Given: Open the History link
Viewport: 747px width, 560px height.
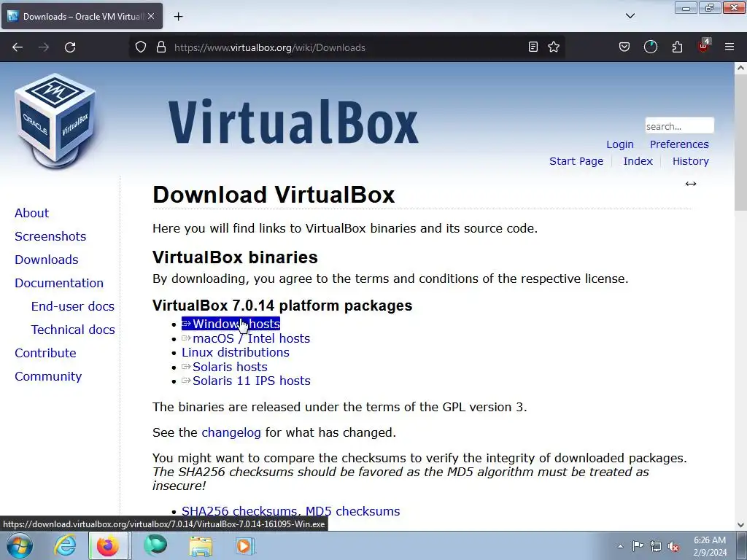Looking at the screenshot, I should (690, 161).
